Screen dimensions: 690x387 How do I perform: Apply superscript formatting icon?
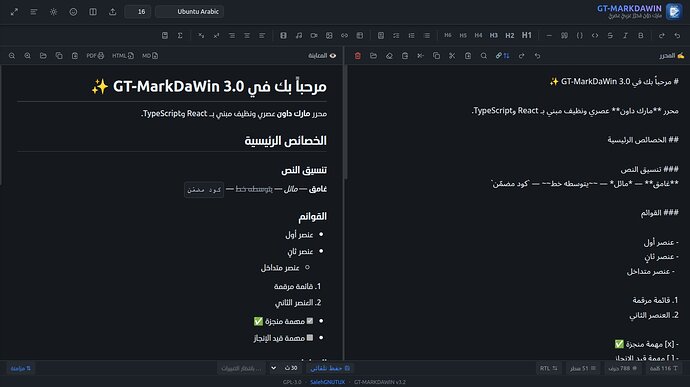click(216, 35)
